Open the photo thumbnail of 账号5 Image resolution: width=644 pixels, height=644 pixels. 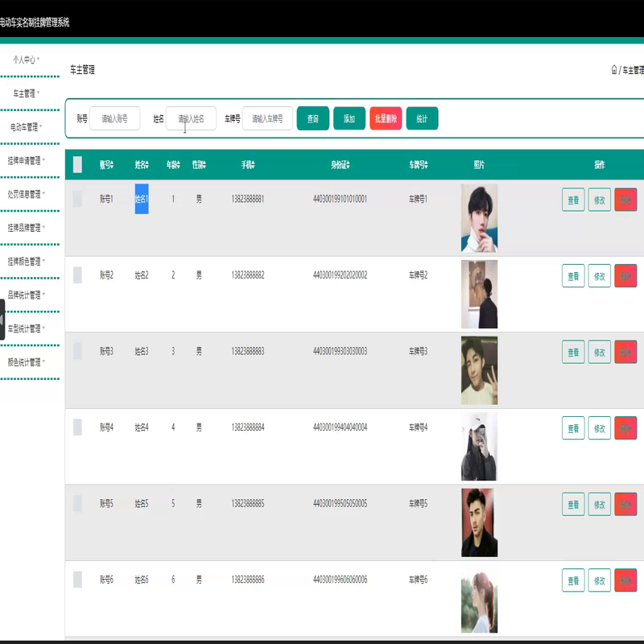point(479,522)
